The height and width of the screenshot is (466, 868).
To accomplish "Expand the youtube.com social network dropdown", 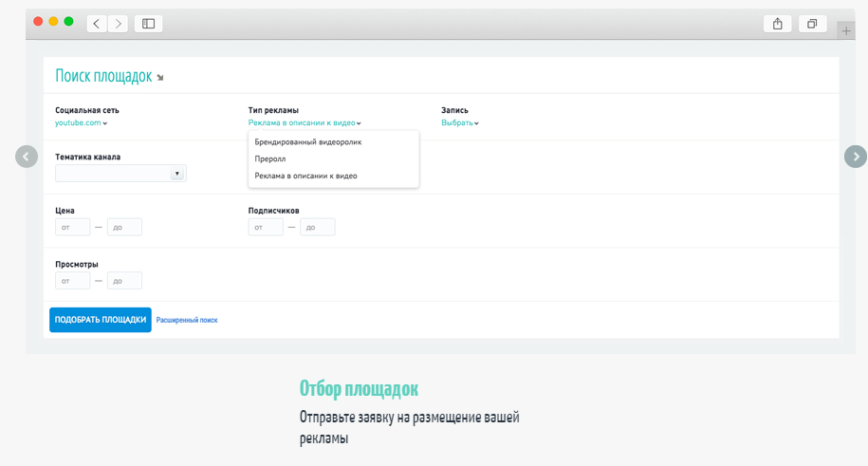I will [x=81, y=123].
